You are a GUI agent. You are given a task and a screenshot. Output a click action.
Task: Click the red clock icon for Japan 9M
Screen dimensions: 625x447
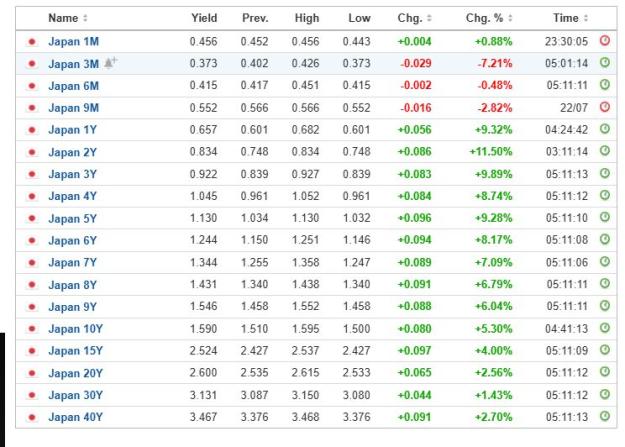(605, 107)
